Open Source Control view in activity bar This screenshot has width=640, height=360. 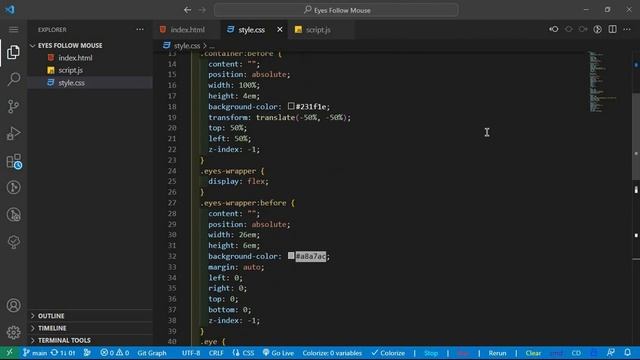pos(13,106)
